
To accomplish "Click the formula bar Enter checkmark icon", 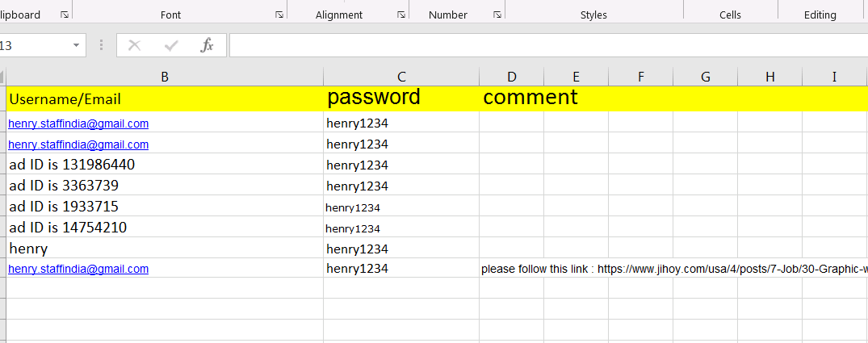I will [170, 45].
